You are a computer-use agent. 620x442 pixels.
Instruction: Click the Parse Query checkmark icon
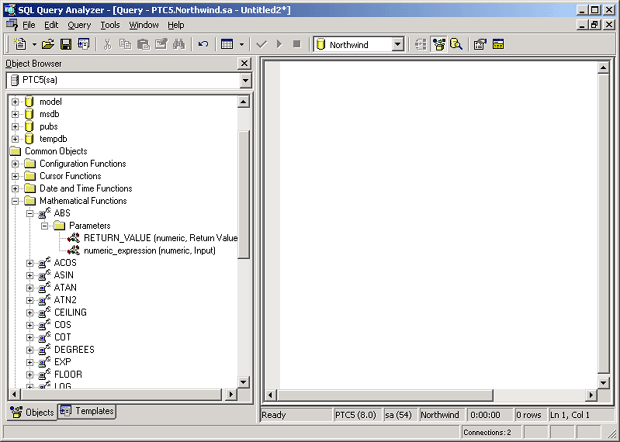[261, 44]
